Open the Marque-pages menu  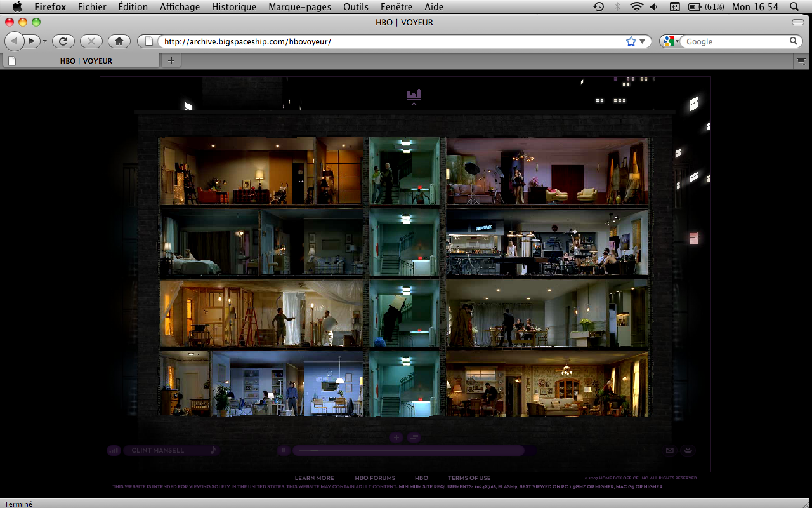pos(300,7)
